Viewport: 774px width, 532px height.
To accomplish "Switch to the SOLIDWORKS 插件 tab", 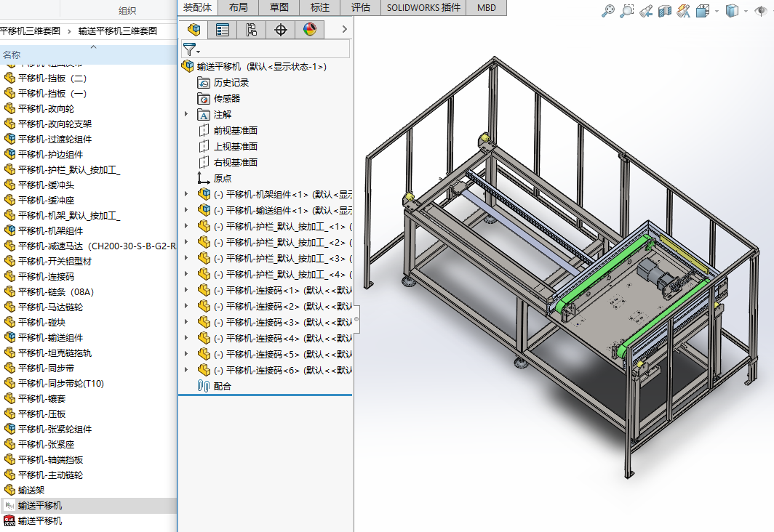I will (x=423, y=7).
